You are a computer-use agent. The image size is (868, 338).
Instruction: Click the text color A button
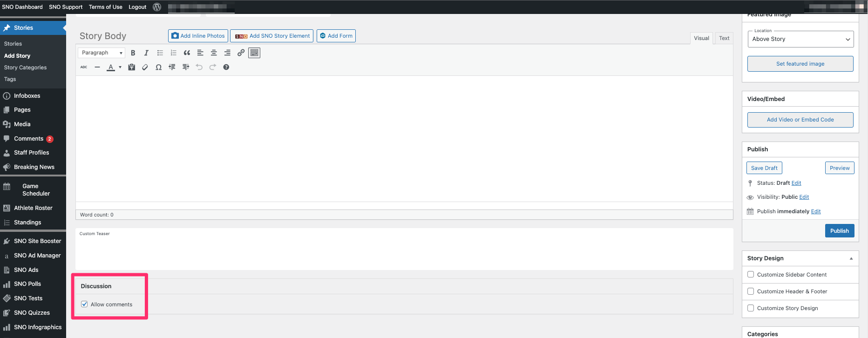pos(111,67)
